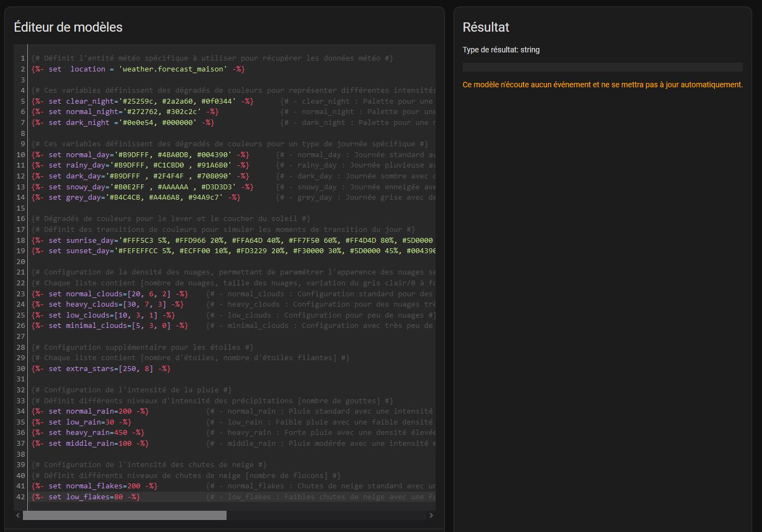Click the left scroll arrow of the editor
This screenshot has height=532, width=762.
[18, 515]
